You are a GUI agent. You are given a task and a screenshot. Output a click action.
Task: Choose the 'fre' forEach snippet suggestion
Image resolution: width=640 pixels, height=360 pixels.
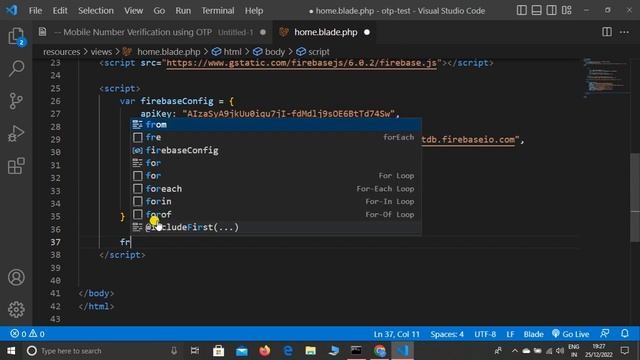[x=276, y=137]
